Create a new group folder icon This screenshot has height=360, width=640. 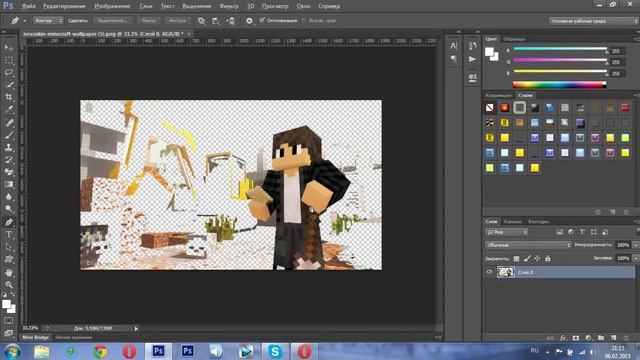pyautogui.click(x=601, y=338)
